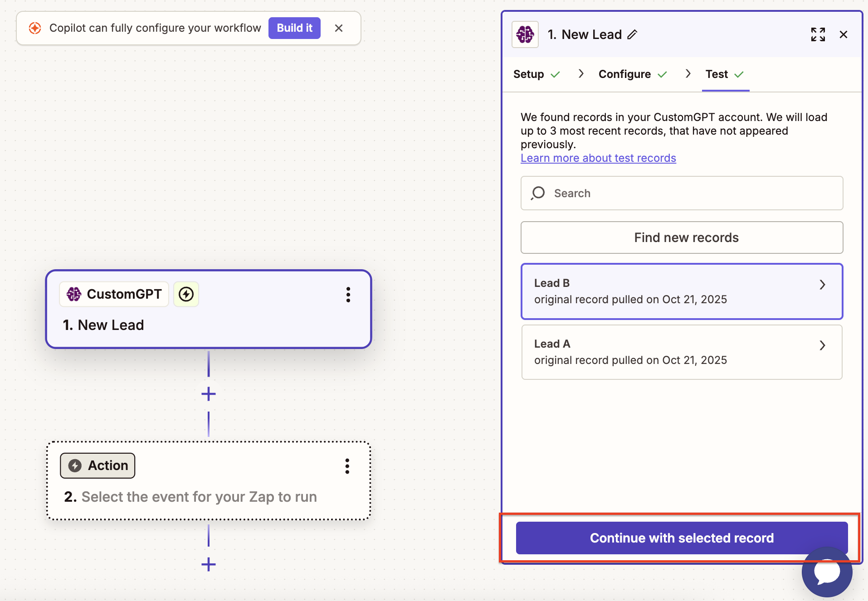
Task: Click the Copilot icon in the banner
Action: click(x=35, y=28)
